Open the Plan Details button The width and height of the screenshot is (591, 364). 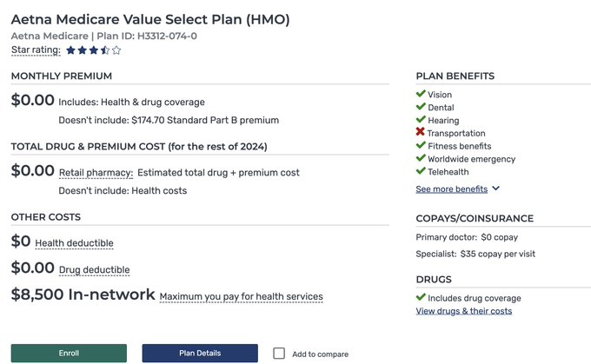[200, 354]
